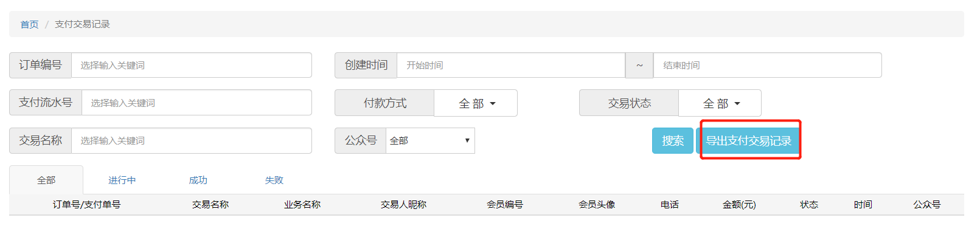Viewport: 980px width, 243px height.
Task: Click the 订单编号 keyword input field
Action: 191,65
